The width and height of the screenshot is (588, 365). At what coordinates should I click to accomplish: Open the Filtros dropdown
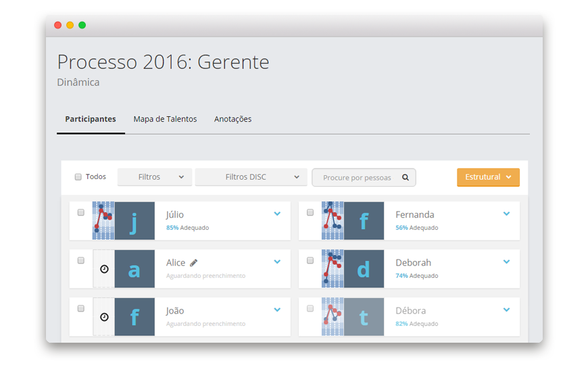tap(155, 177)
